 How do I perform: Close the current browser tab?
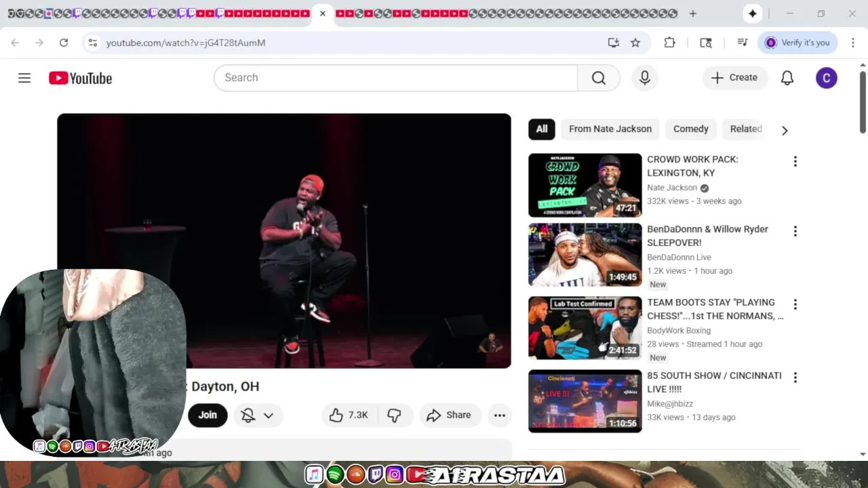point(323,14)
